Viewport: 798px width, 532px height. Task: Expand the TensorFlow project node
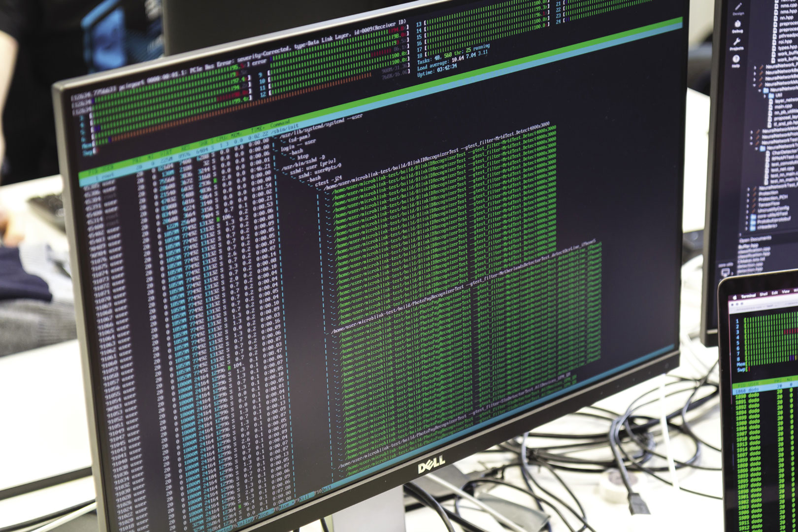(x=747, y=206)
